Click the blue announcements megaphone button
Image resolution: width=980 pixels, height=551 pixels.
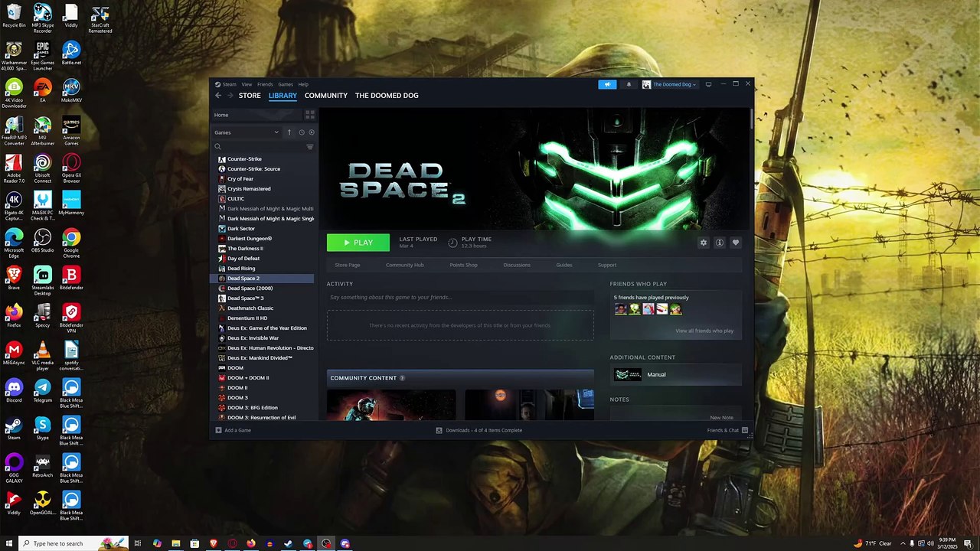[607, 84]
